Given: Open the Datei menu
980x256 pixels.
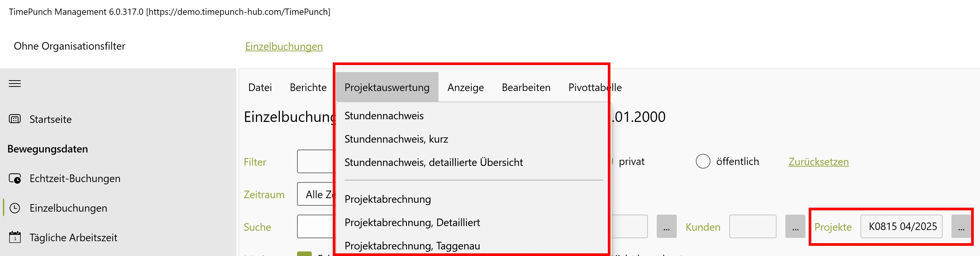Looking at the screenshot, I should click(x=260, y=87).
